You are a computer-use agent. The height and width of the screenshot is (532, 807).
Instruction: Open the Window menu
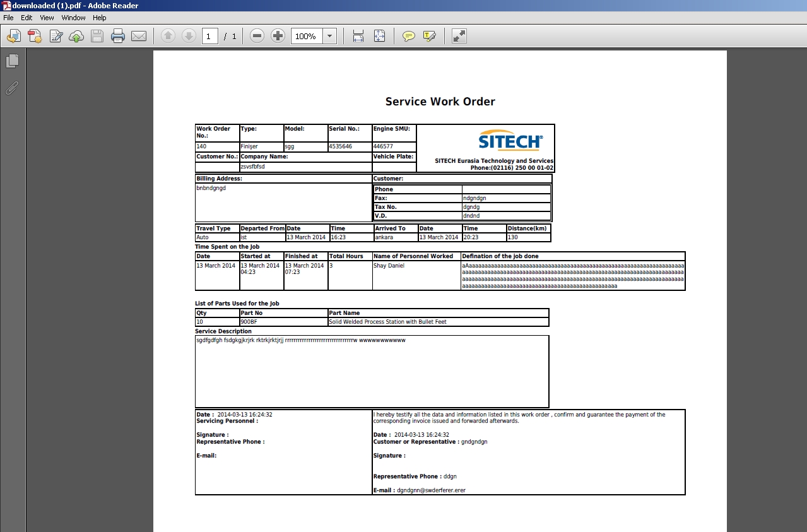click(73, 18)
